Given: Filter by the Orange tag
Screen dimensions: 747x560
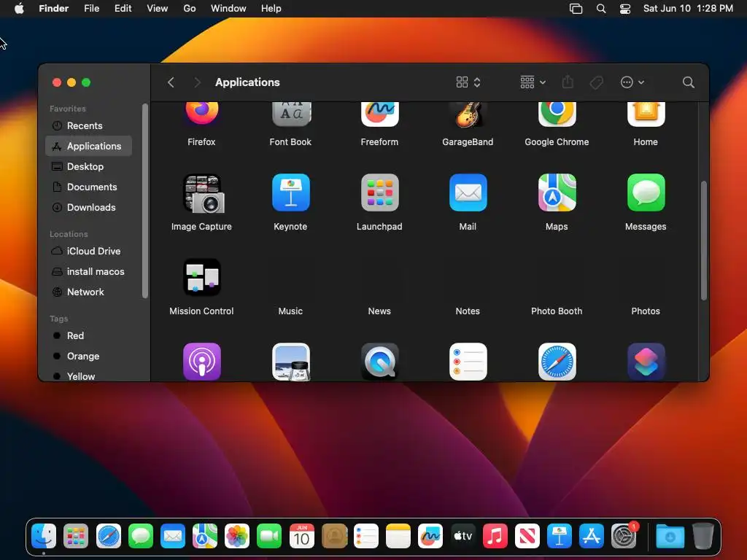Looking at the screenshot, I should click(x=88, y=356).
